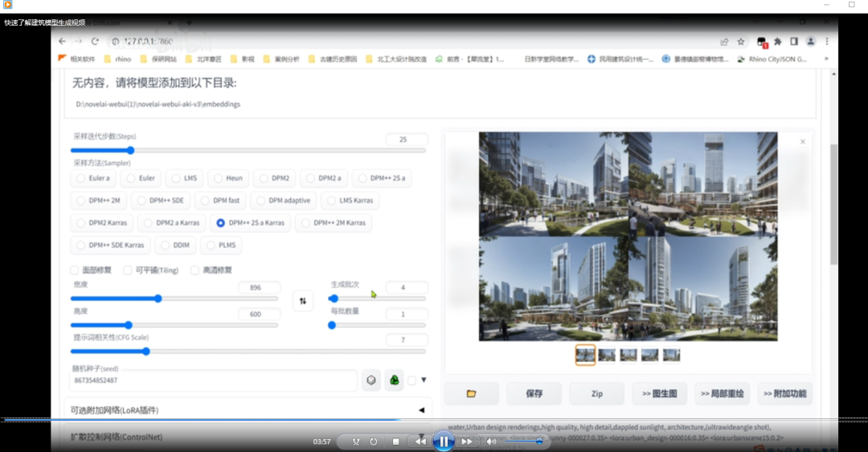Open the browser extensions puzzle icon
This screenshot has width=868, height=452.
click(x=776, y=41)
